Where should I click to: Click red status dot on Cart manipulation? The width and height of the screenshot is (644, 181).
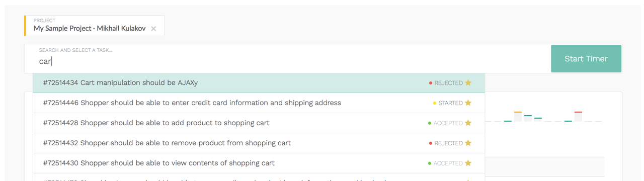[x=430, y=83]
